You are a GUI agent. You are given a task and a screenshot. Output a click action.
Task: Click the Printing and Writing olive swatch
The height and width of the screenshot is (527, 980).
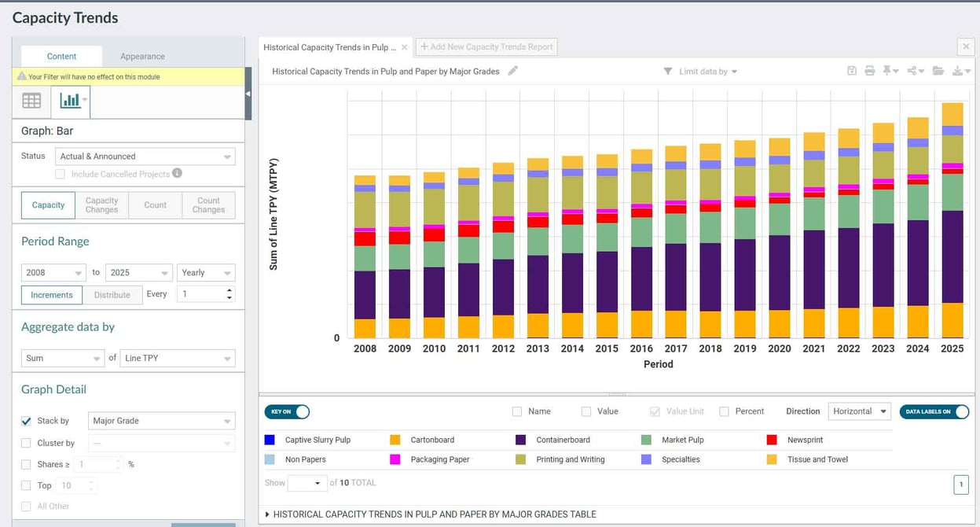point(521,459)
